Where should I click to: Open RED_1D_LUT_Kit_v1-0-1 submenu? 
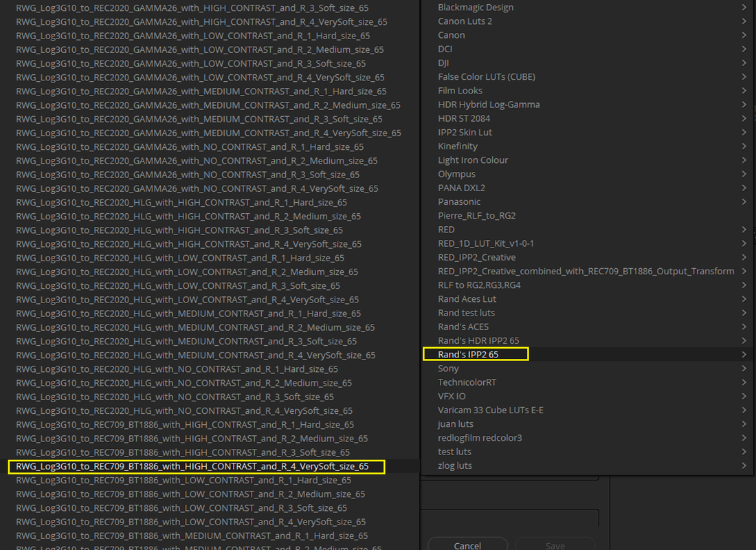coord(587,243)
